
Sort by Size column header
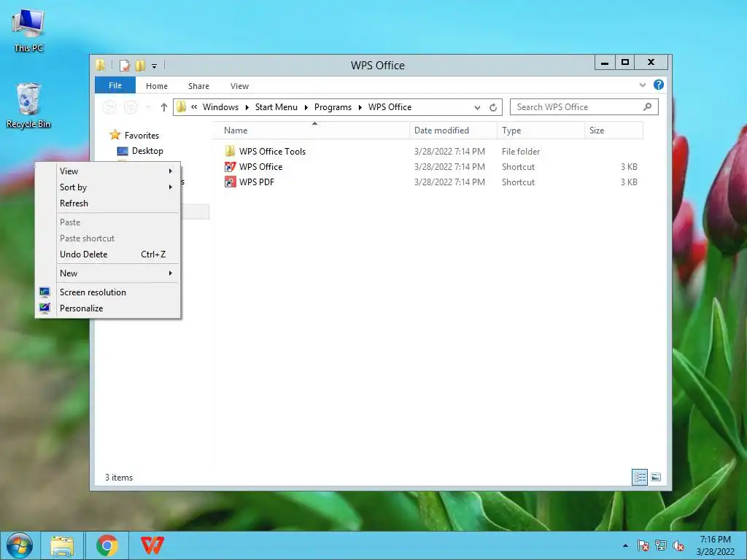[614, 131]
